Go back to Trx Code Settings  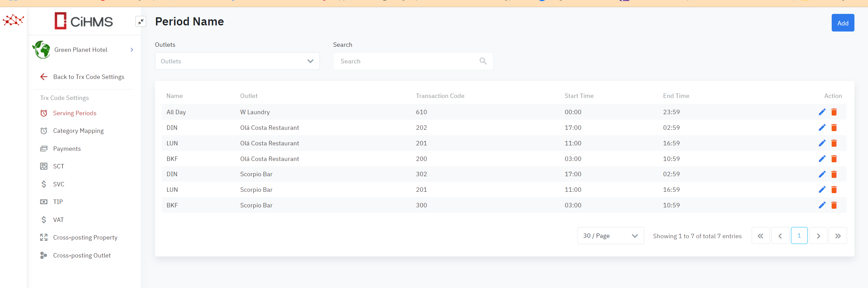pos(88,77)
